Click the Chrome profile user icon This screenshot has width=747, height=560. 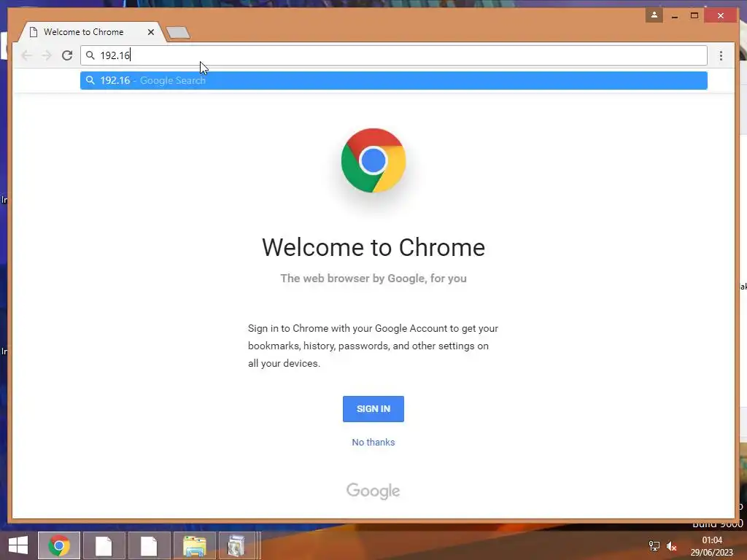[654, 15]
